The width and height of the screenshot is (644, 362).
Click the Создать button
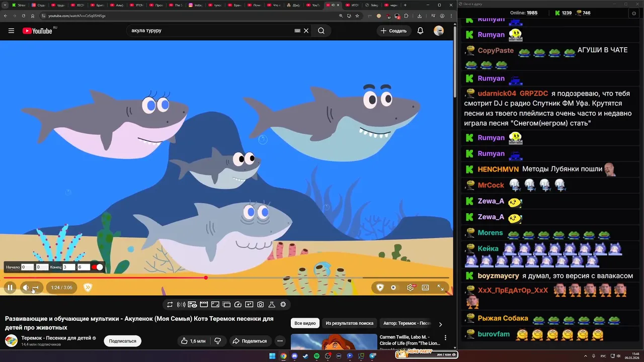(x=393, y=31)
